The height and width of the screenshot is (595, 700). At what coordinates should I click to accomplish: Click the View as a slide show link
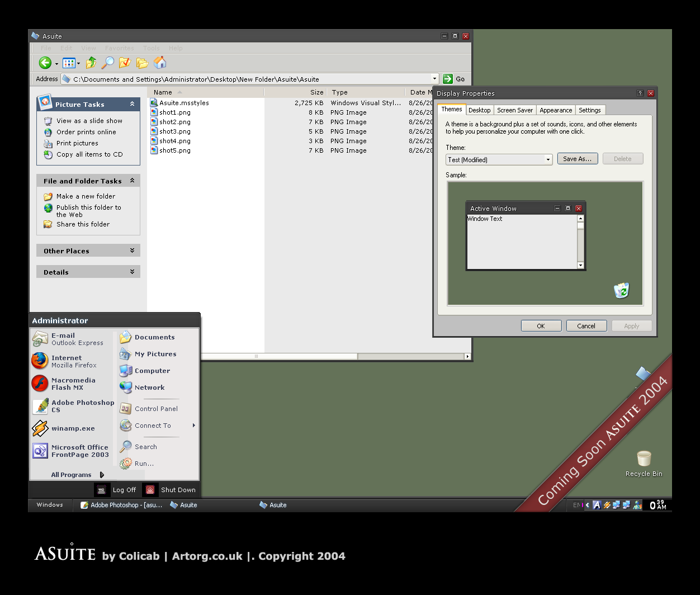click(x=88, y=120)
